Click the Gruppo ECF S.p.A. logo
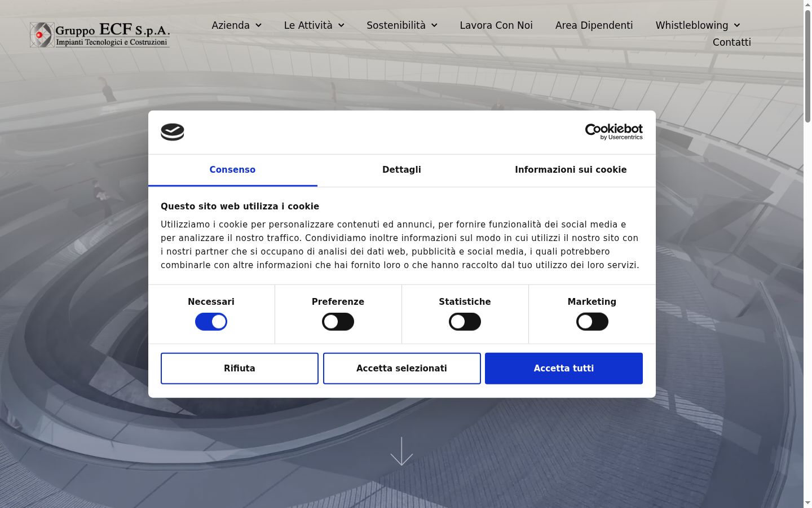This screenshot has width=812, height=508. (x=100, y=34)
